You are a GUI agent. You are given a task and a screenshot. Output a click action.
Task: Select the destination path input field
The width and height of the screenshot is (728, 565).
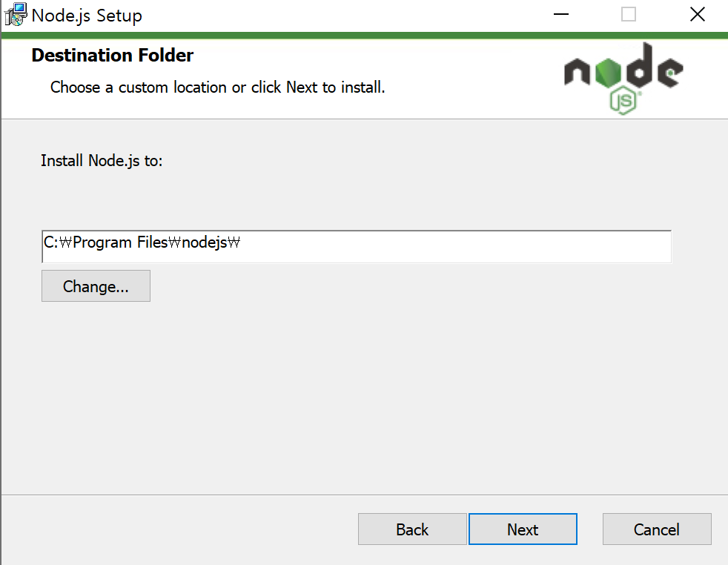[356, 245]
